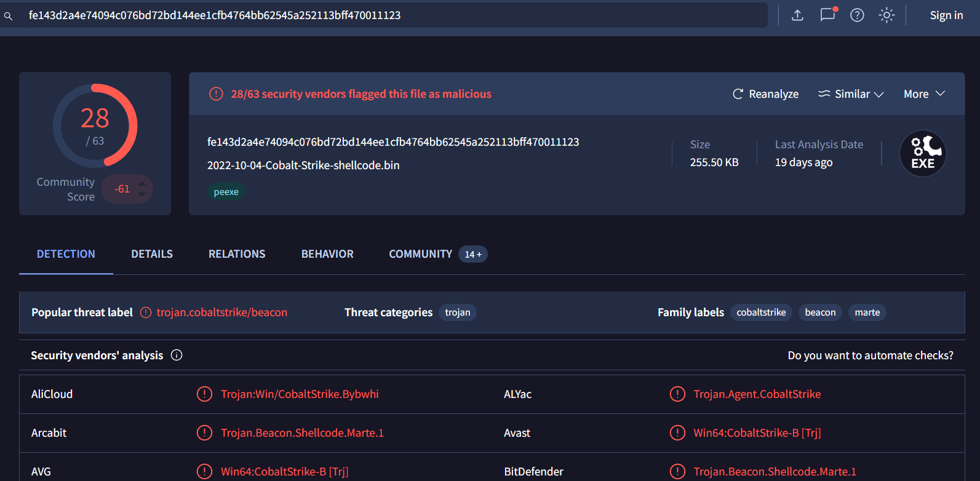Click the AVG vendor name
980x481 pixels.
click(x=41, y=472)
